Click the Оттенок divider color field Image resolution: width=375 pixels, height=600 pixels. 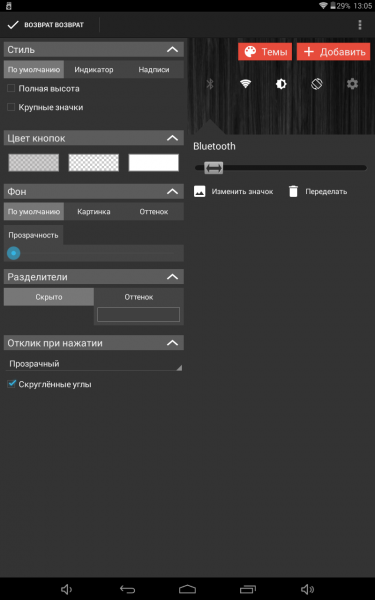pos(138,315)
